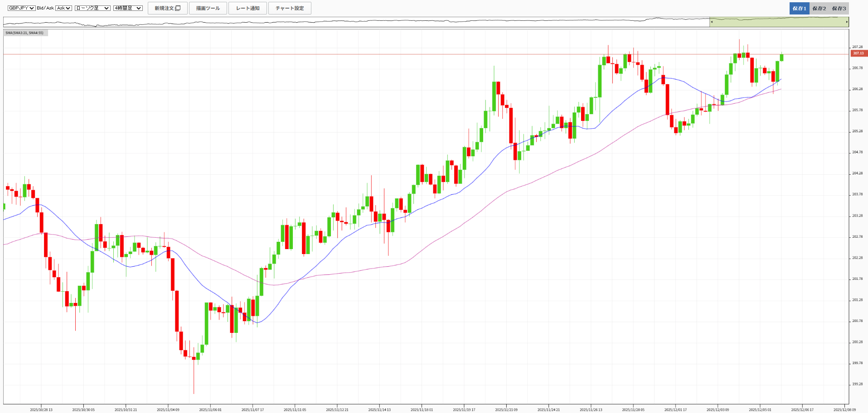The image size is (868, 413).
Task: Click the latest green candlestick on the chart
Action: [781, 58]
